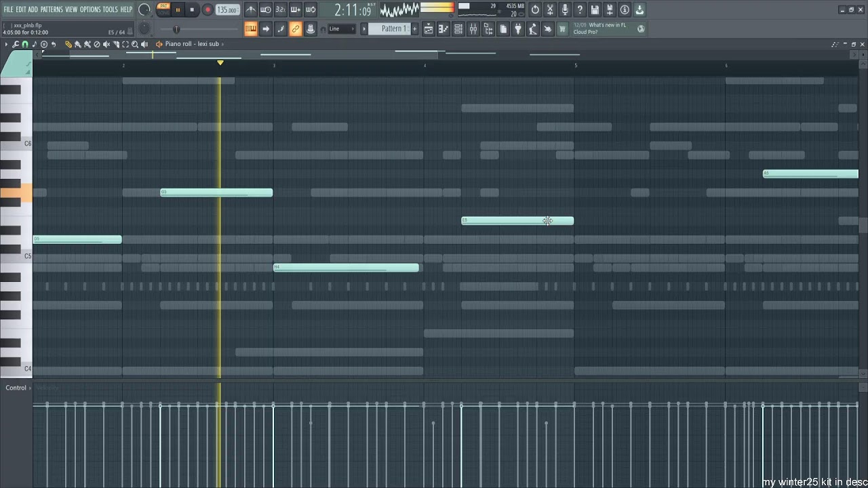
Task: Add new pattern with plus button
Action: coord(414,28)
